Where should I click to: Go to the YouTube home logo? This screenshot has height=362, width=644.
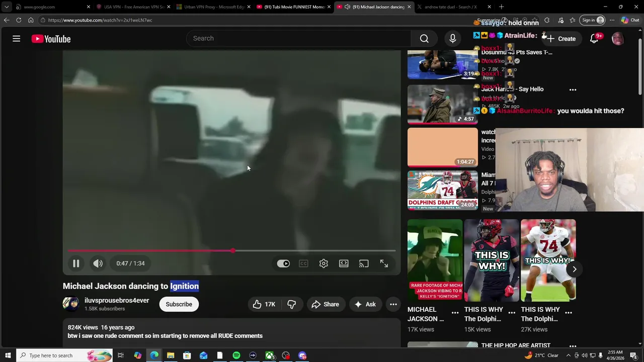[x=51, y=39]
